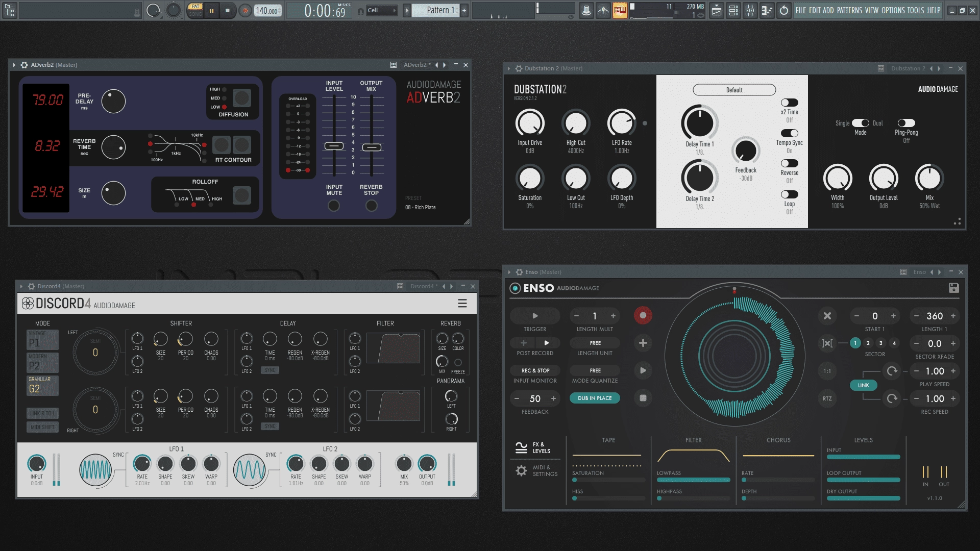Click the stop button in the transport

pyautogui.click(x=228, y=10)
